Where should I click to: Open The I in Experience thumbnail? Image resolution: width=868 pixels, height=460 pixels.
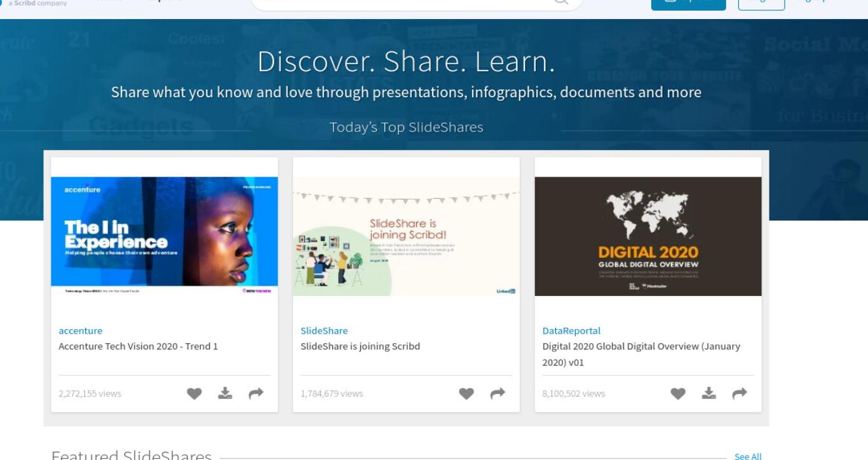(x=165, y=236)
